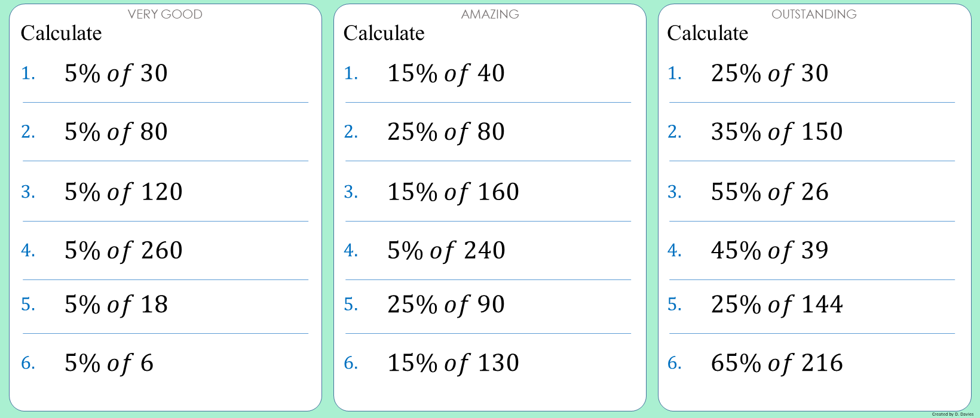
Task: Click the VERY GOOD heading
Action: coord(165,14)
